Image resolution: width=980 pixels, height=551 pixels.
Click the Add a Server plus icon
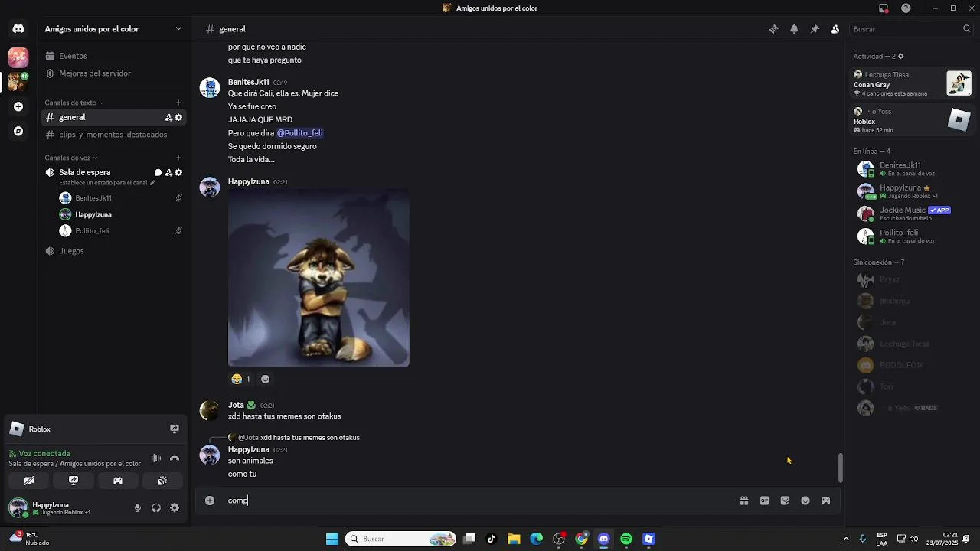pos(18,106)
